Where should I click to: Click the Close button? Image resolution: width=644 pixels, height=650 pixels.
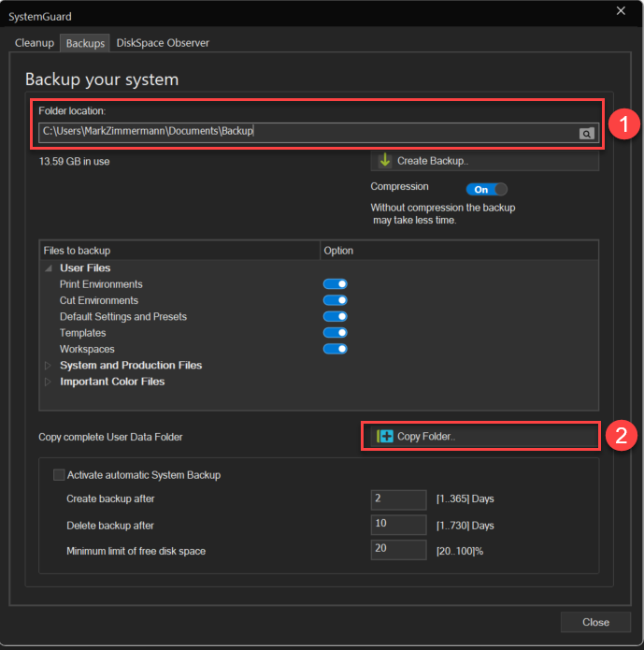coord(595,622)
